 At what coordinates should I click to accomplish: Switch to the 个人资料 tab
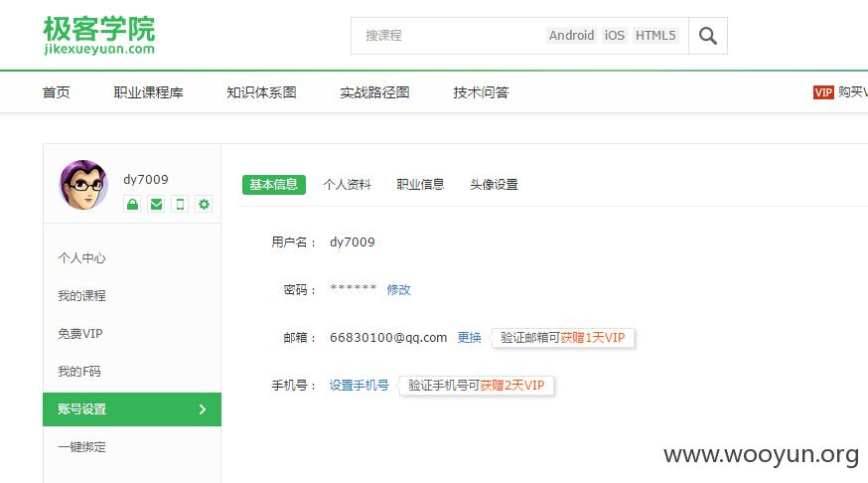click(347, 185)
